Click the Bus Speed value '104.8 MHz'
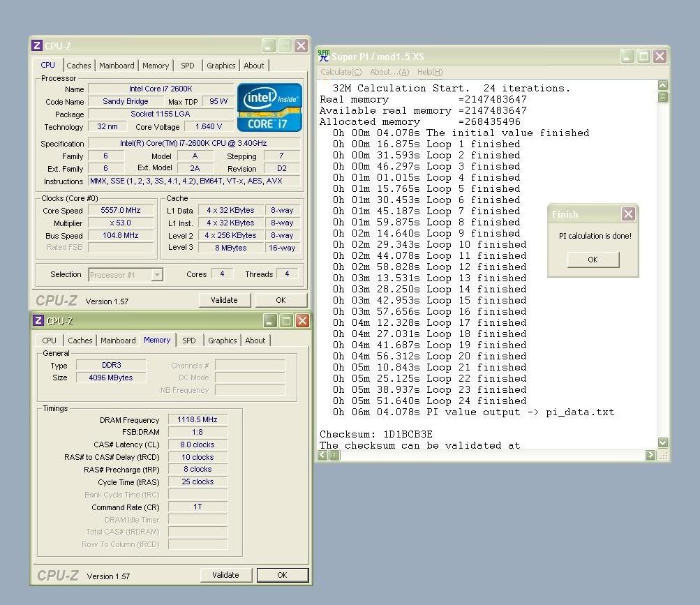This screenshot has width=700, height=605. coord(121,235)
